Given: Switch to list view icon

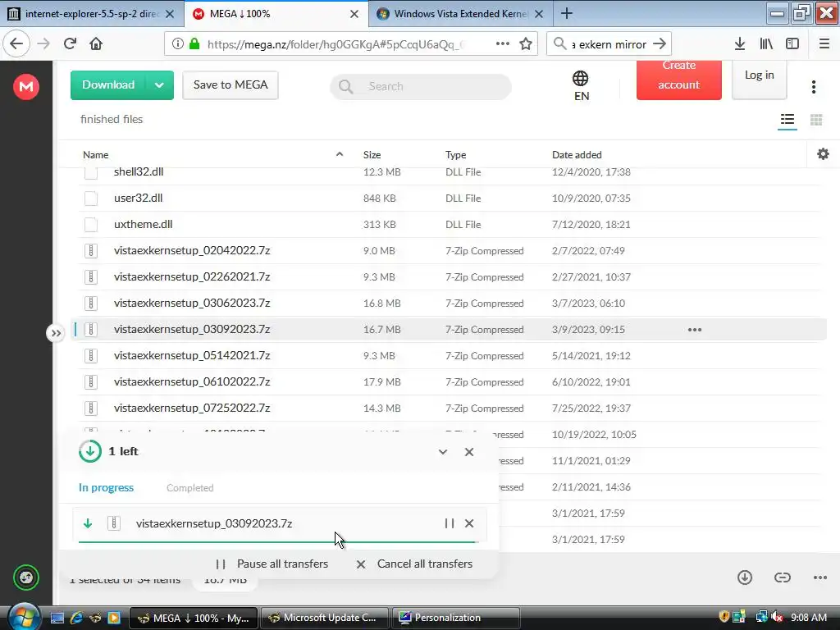Looking at the screenshot, I should click(787, 120).
